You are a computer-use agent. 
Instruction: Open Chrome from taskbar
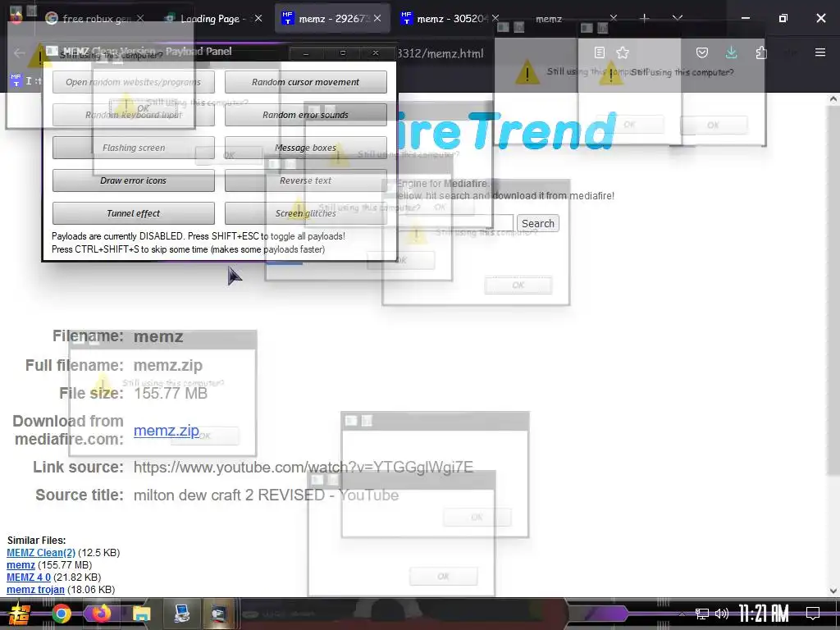[61, 614]
